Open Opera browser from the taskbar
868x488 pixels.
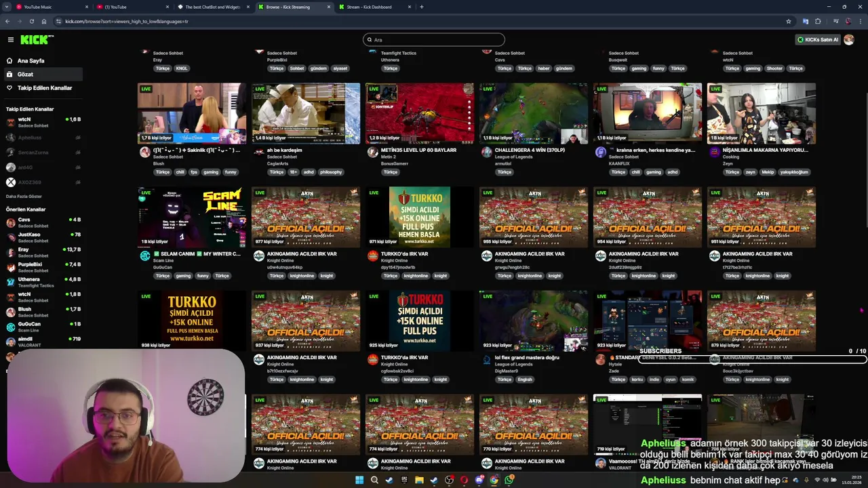[464, 480]
